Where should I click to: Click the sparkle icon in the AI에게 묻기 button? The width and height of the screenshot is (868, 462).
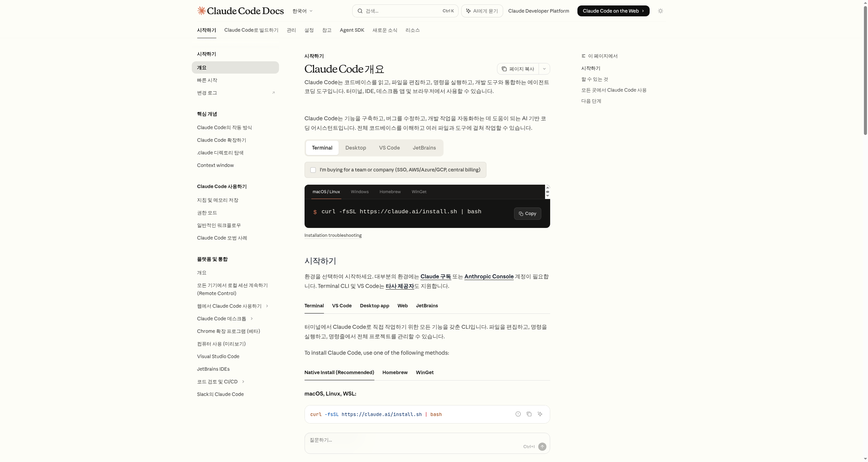pos(468,11)
